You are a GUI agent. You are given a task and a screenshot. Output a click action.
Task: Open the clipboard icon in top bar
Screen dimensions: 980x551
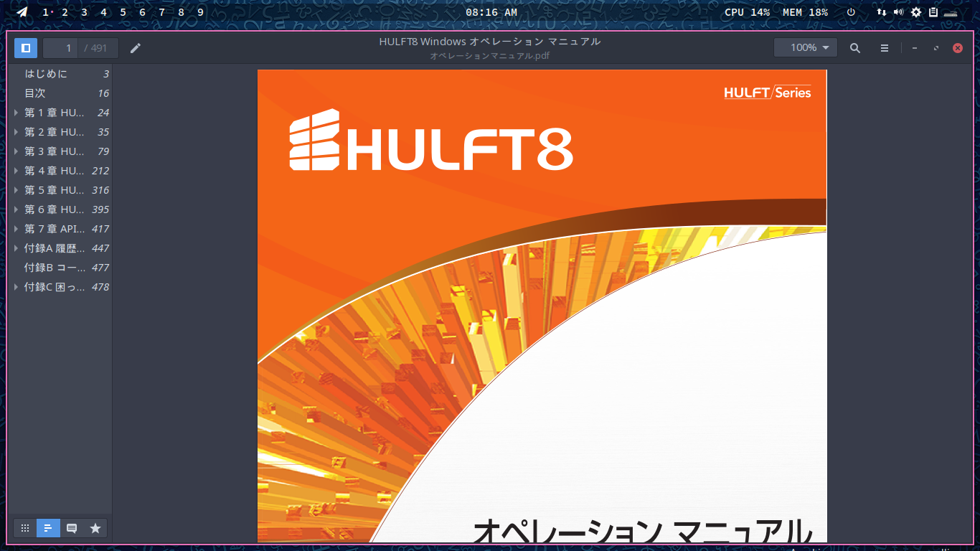tap(933, 12)
